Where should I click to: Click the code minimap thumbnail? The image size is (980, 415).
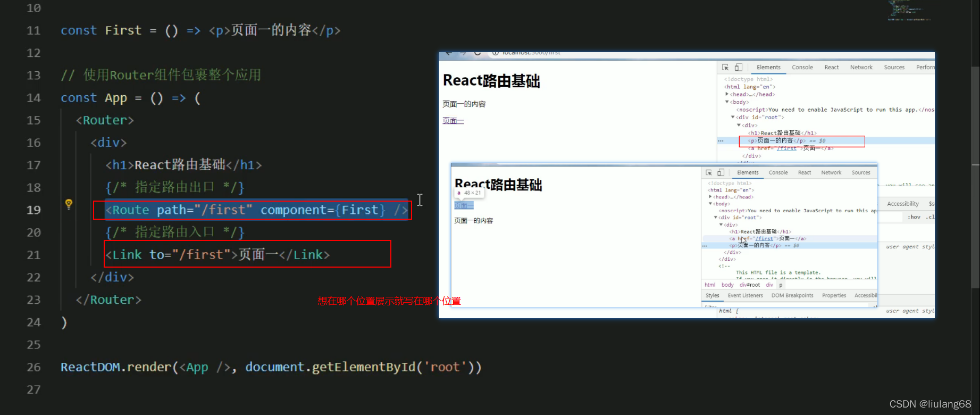[909, 11]
